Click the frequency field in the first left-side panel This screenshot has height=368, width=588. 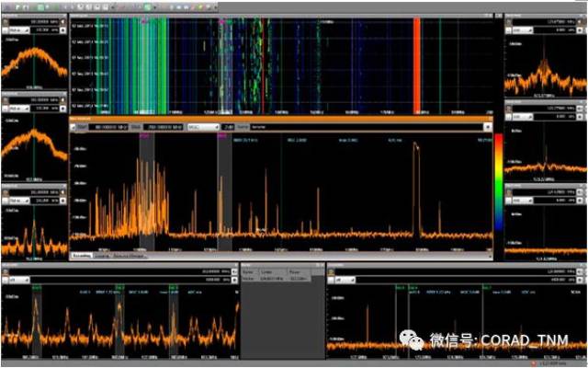[35, 22]
